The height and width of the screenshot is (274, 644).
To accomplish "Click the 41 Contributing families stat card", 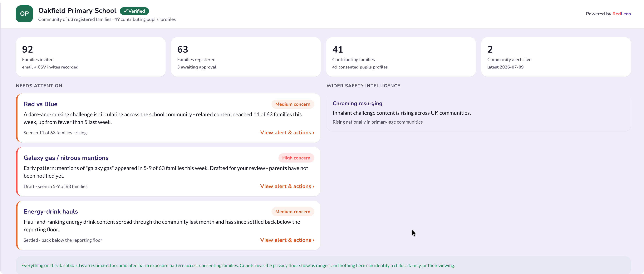I will coord(401,57).
